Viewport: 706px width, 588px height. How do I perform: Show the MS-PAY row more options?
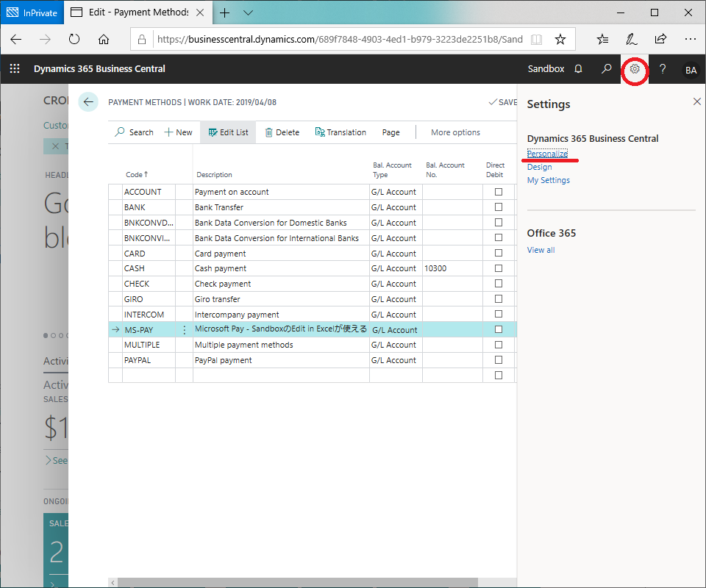(184, 330)
